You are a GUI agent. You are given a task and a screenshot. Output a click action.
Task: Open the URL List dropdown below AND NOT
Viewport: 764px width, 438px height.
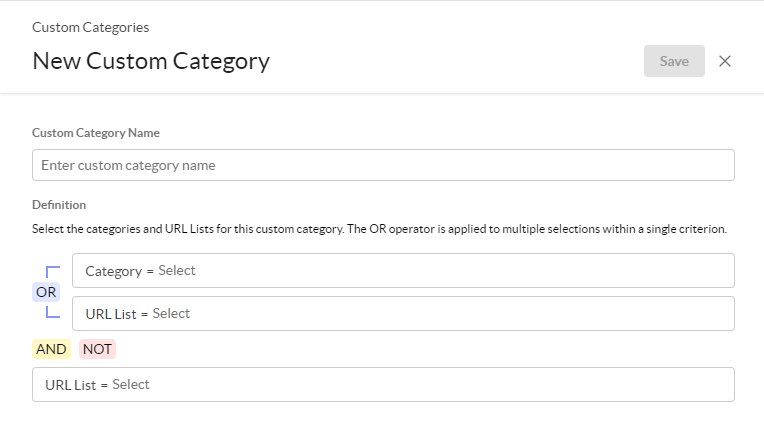(383, 384)
